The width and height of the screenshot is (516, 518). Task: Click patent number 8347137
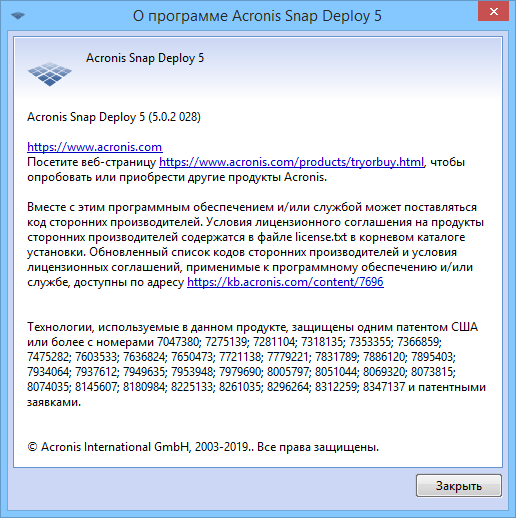coord(384,387)
